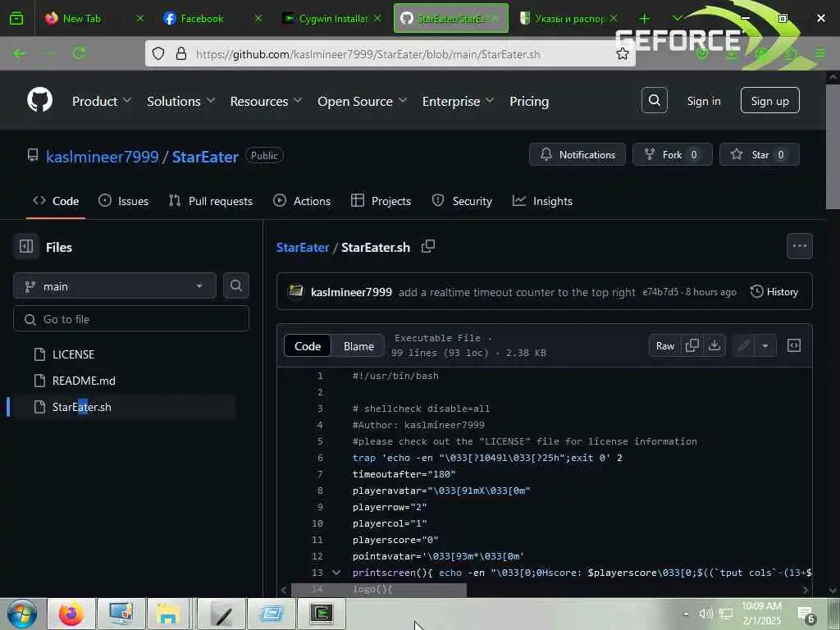Open the Windows Start orb
Image resolution: width=840 pixels, height=630 pixels.
[x=22, y=614]
